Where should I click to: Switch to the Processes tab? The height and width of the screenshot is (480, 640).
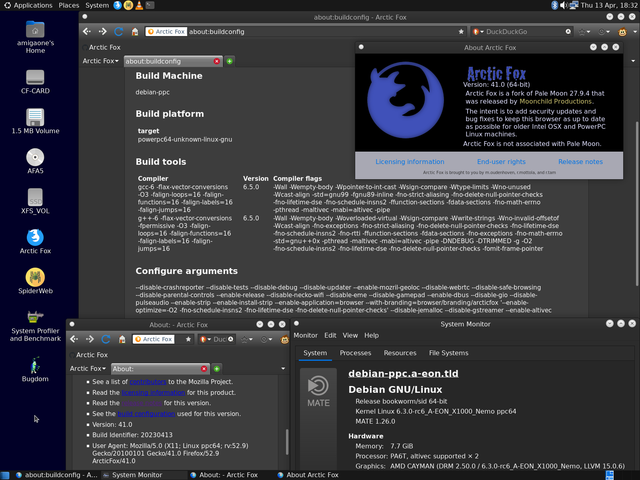356,353
